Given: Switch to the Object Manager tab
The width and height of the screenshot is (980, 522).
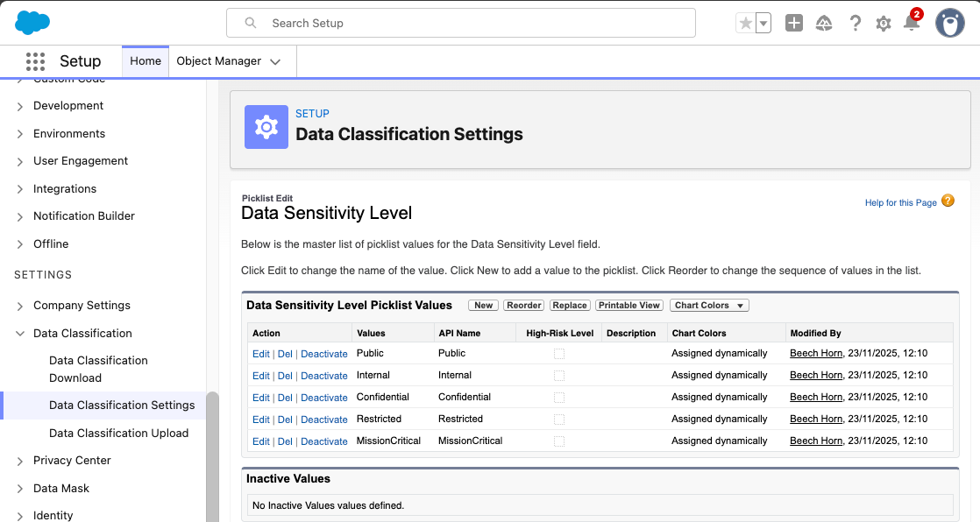Looking at the screenshot, I should point(217,60).
